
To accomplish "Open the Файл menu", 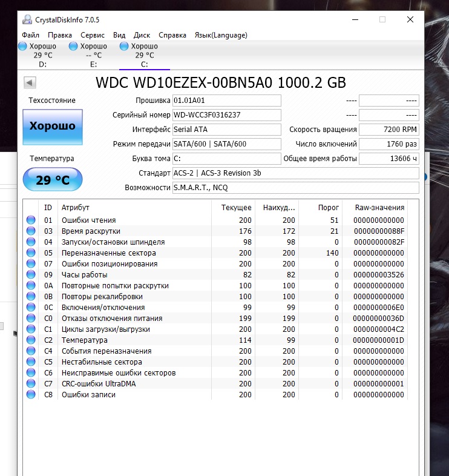I will point(31,35).
